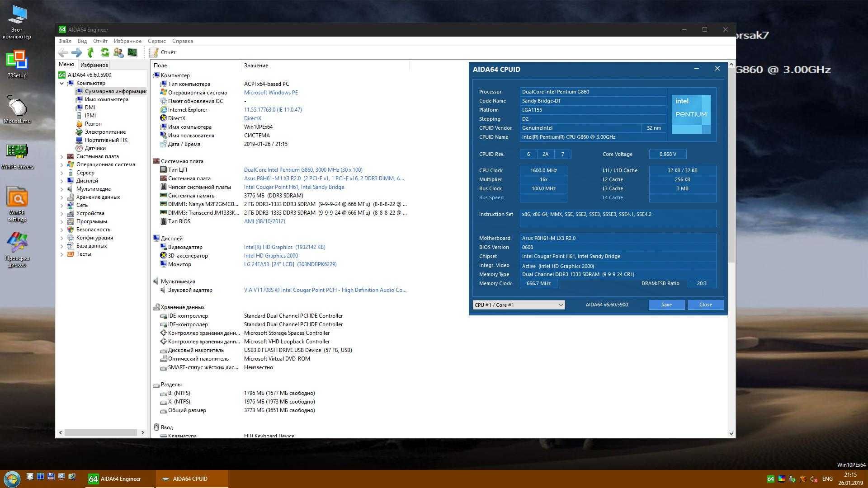Select Тесты in the sidebar tree
868x488 pixels.
pos(84,254)
